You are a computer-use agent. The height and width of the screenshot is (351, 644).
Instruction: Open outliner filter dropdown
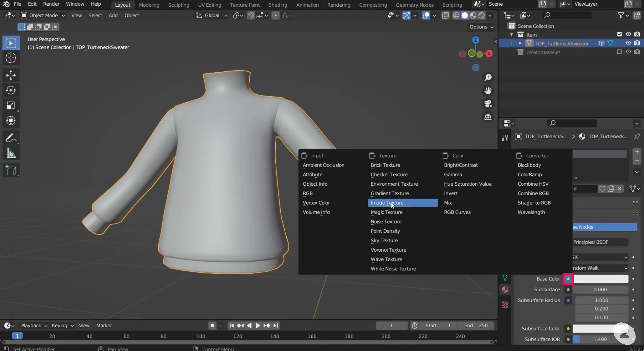[623, 15]
